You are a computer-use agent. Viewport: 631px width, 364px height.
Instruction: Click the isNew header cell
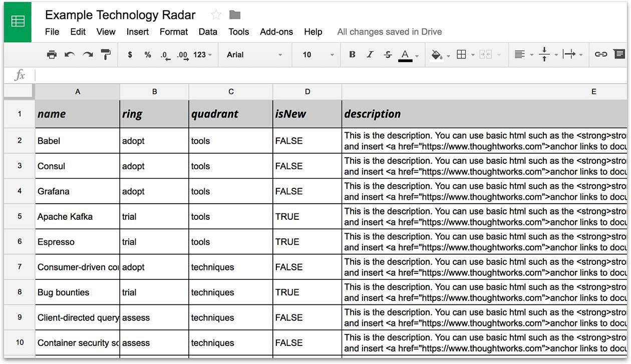tap(307, 114)
